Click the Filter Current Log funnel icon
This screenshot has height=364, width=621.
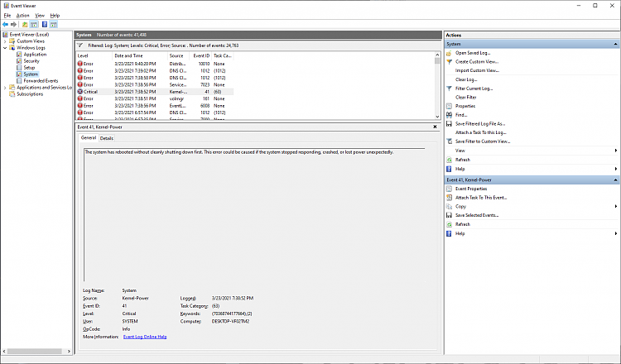(449, 89)
